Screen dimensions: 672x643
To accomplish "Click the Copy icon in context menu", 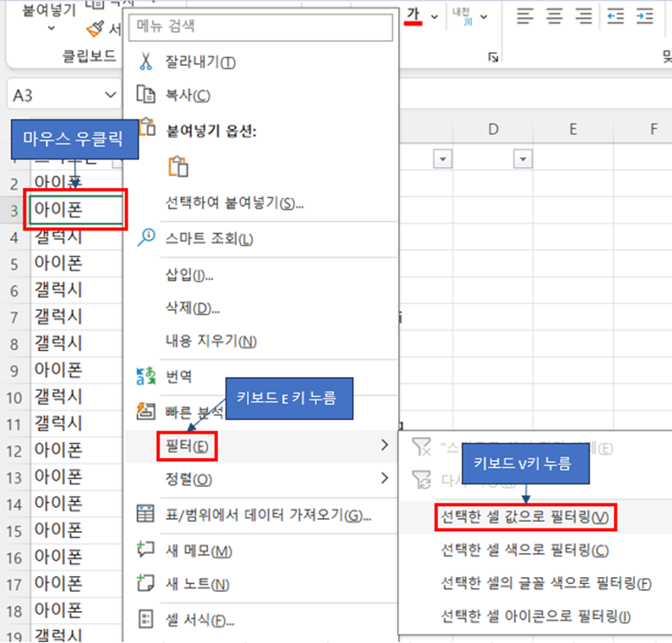I will 146,94.
